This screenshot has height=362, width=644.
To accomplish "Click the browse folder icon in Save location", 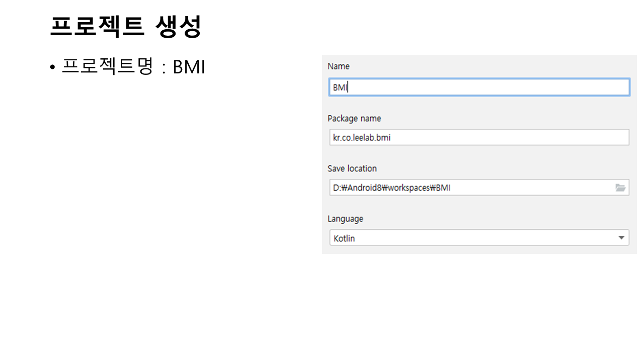I will point(620,188).
